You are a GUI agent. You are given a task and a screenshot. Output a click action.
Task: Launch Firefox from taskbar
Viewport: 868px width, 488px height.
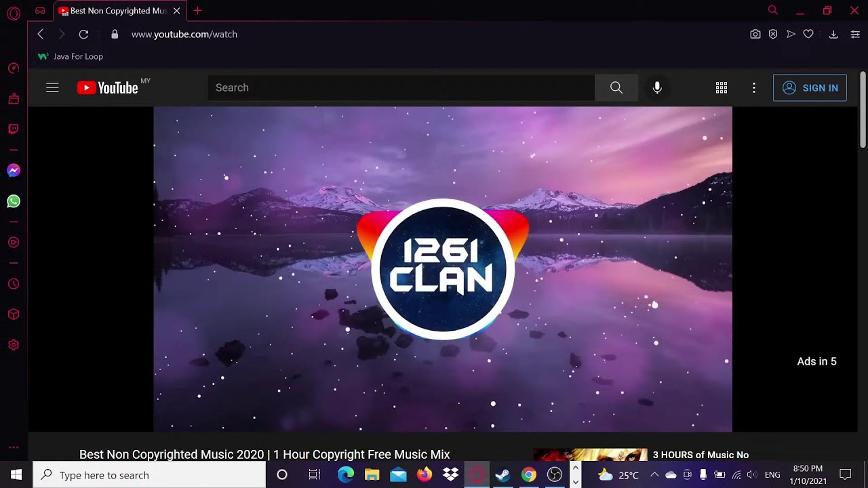coord(425,475)
